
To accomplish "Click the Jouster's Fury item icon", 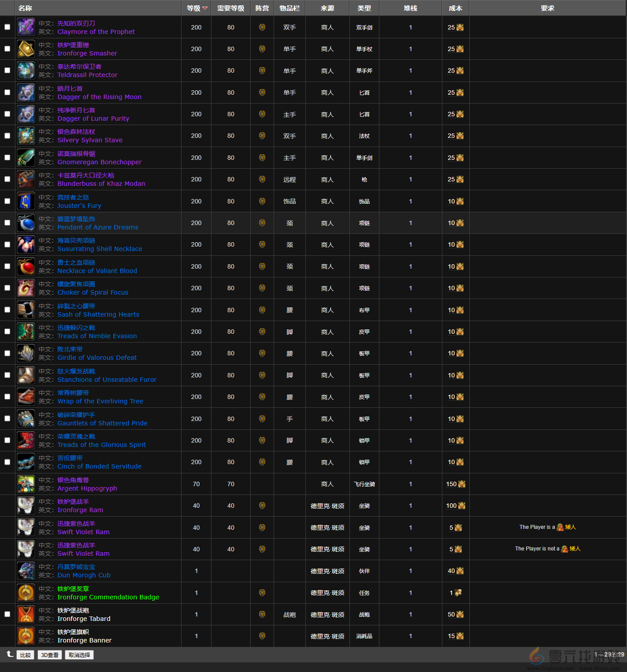I will point(26,201).
